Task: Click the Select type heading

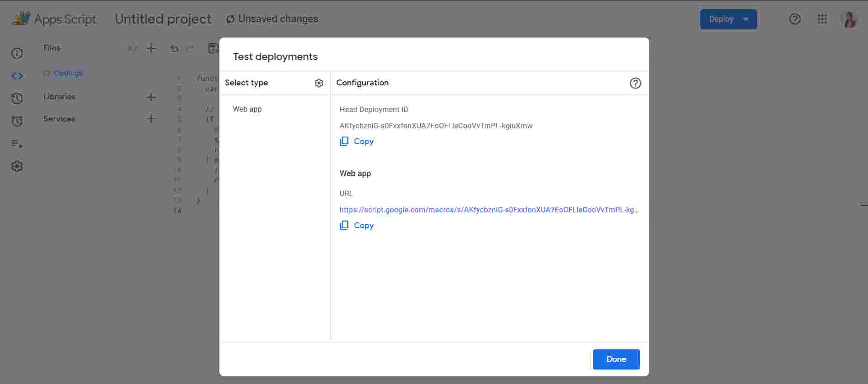Action: tap(247, 83)
